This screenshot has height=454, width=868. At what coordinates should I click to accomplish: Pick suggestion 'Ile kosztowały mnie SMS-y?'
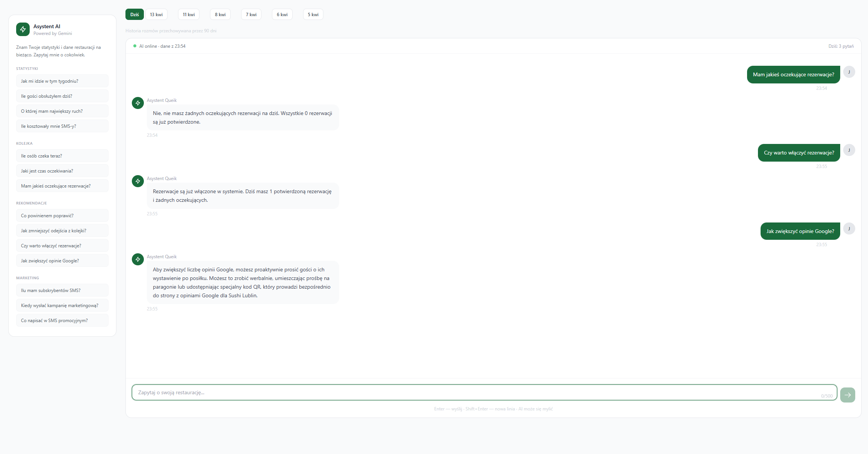(x=62, y=126)
